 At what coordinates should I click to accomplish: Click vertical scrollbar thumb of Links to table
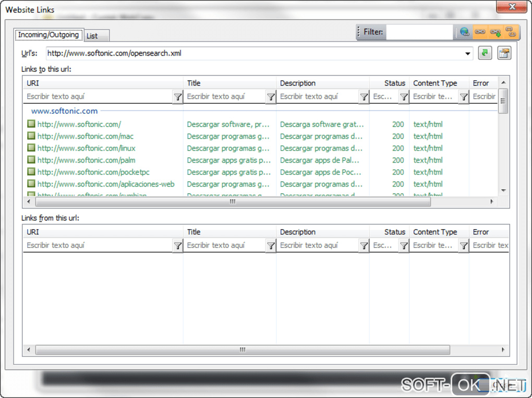click(503, 101)
